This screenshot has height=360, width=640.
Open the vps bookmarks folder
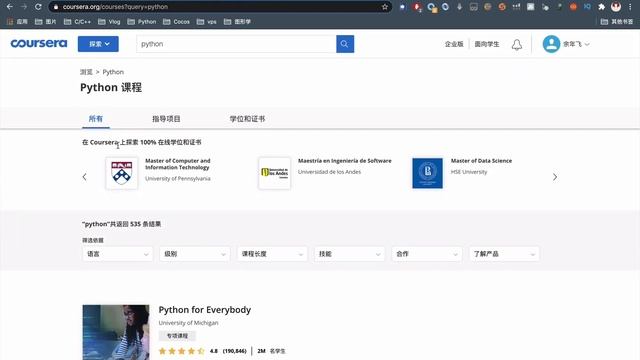click(x=207, y=22)
